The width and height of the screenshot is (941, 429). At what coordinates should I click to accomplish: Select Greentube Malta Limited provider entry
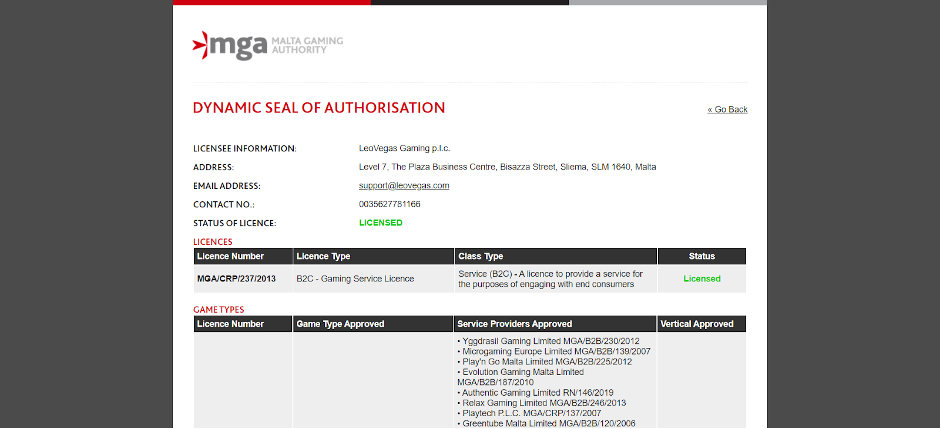(x=546, y=424)
